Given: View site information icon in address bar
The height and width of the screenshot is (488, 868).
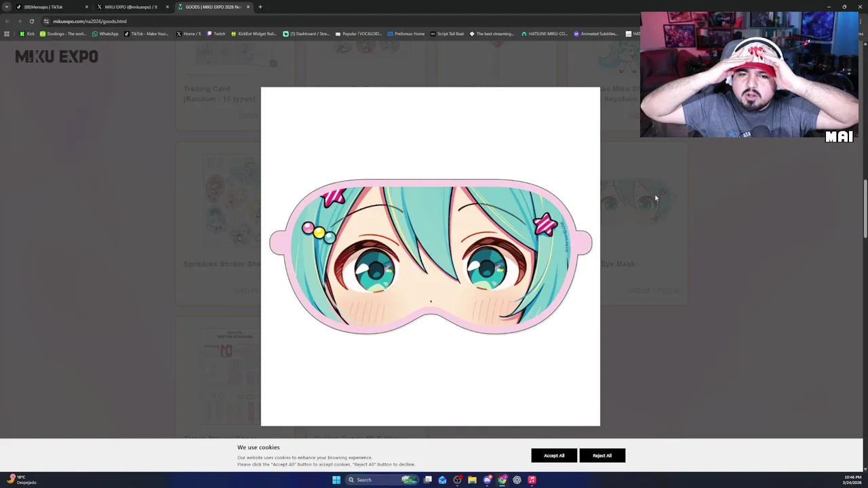Looking at the screenshot, I should click(46, 21).
